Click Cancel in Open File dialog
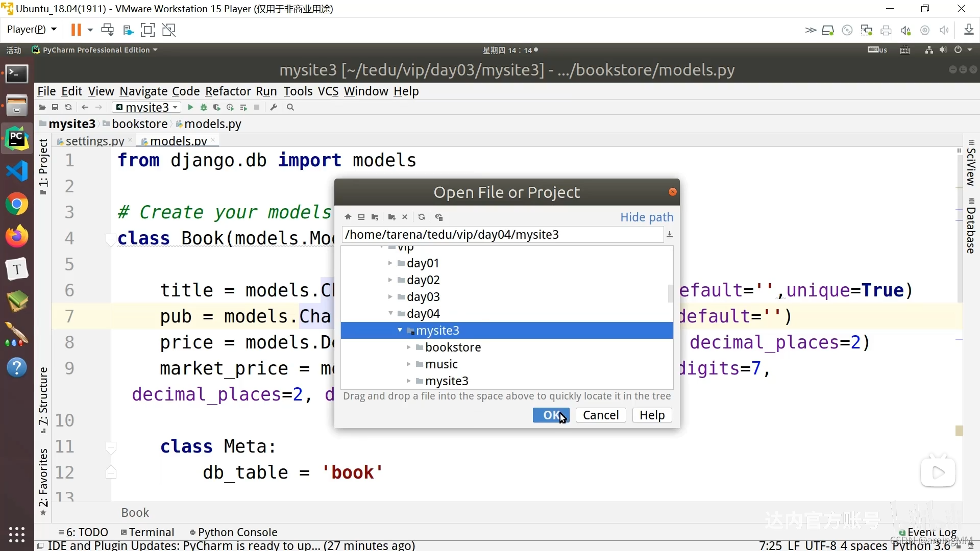Screen dimensions: 980x551 click(601, 415)
